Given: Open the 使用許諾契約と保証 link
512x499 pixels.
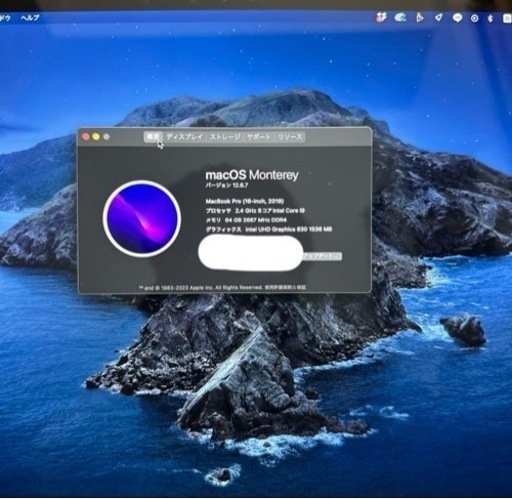Looking at the screenshot, I should [285, 287].
